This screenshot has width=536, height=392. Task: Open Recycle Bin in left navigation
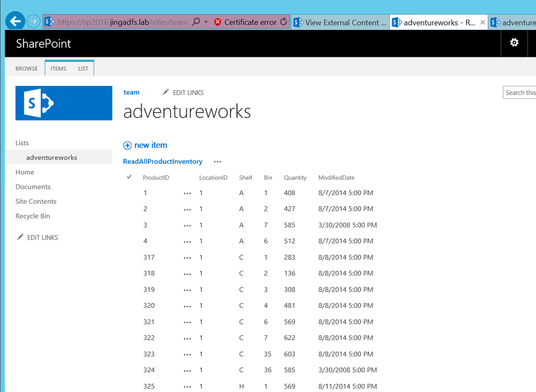pyautogui.click(x=33, y=216)
